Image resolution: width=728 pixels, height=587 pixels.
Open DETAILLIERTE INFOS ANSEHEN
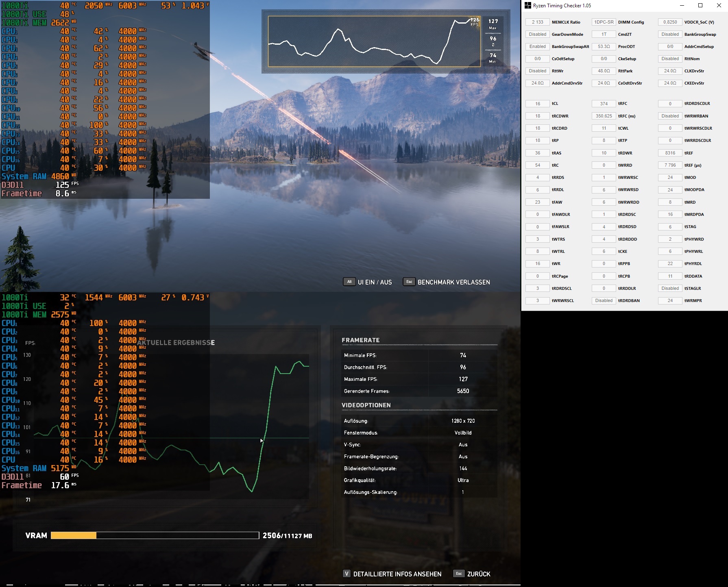(397, 574)
